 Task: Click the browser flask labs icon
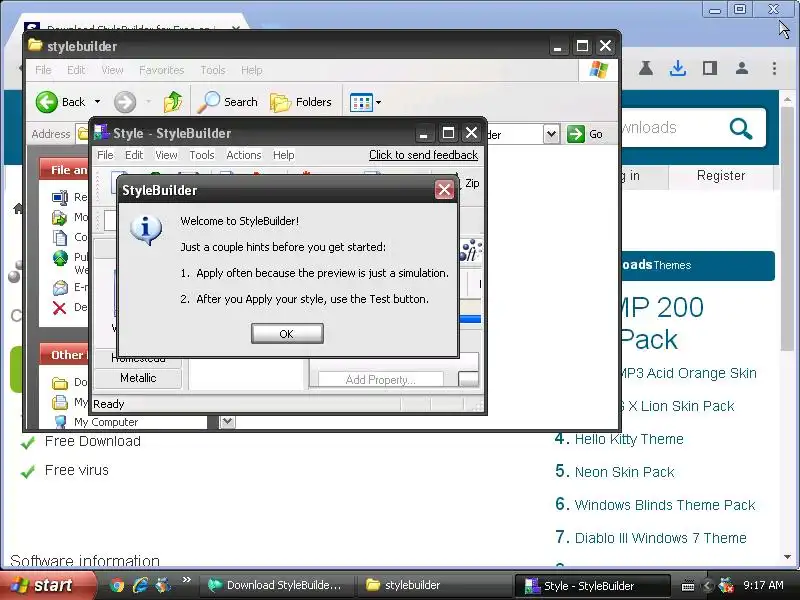[646, 68]
